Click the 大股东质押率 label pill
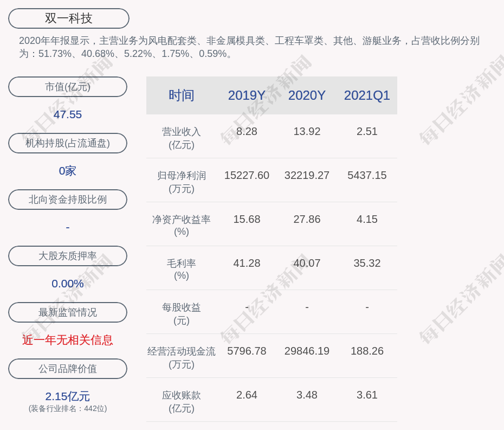This screenshot has height=430, width=504. pyautogui.click(x=68, y=256)
